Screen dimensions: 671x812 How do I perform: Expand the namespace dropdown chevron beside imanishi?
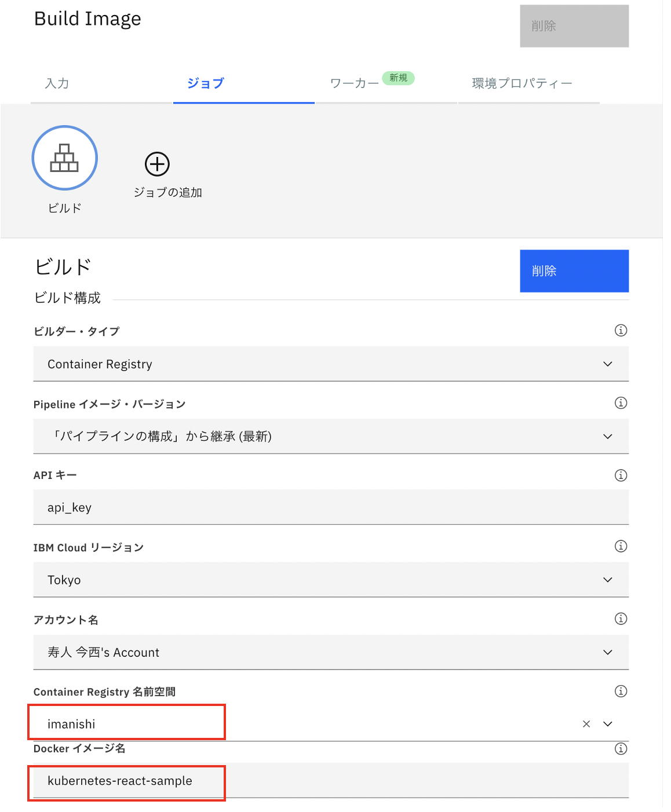608,724
